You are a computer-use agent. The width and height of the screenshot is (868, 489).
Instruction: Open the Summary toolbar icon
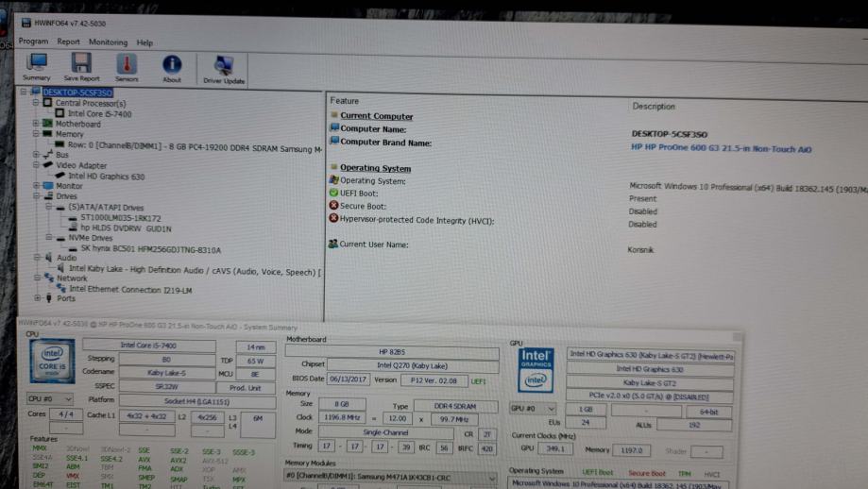[x=37, y=67]
